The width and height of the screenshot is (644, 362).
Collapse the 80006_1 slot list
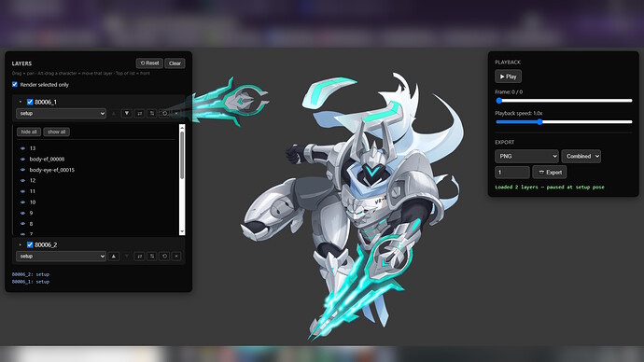click(x=21, y=102)
